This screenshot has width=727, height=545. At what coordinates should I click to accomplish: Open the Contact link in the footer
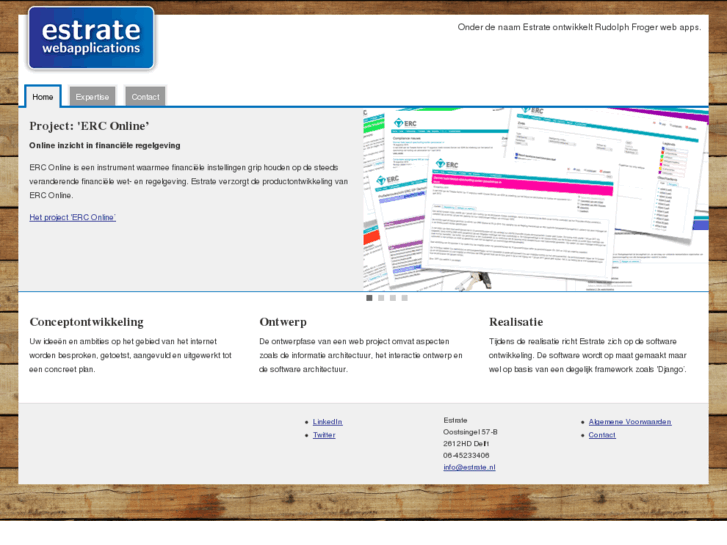tap(602, 435)
